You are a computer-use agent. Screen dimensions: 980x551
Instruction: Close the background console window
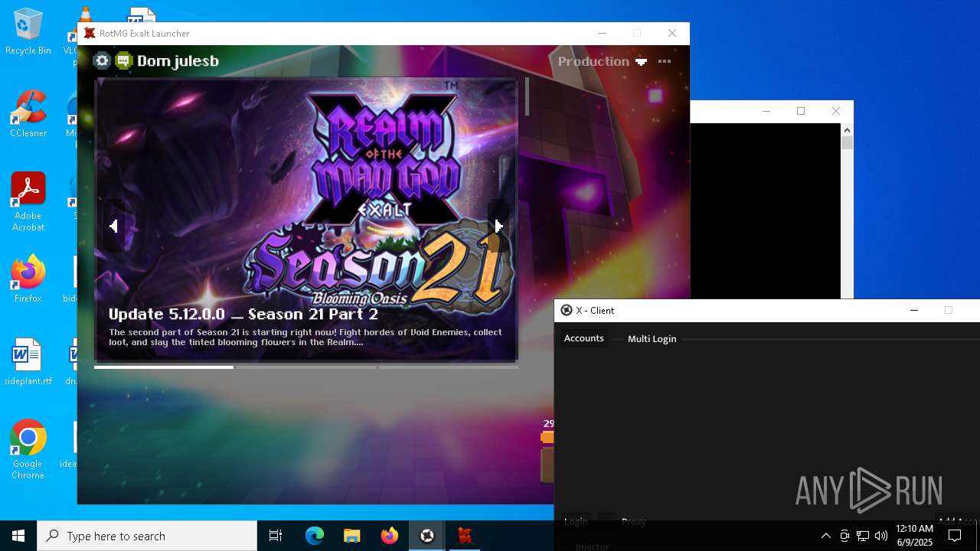[836, 111]
